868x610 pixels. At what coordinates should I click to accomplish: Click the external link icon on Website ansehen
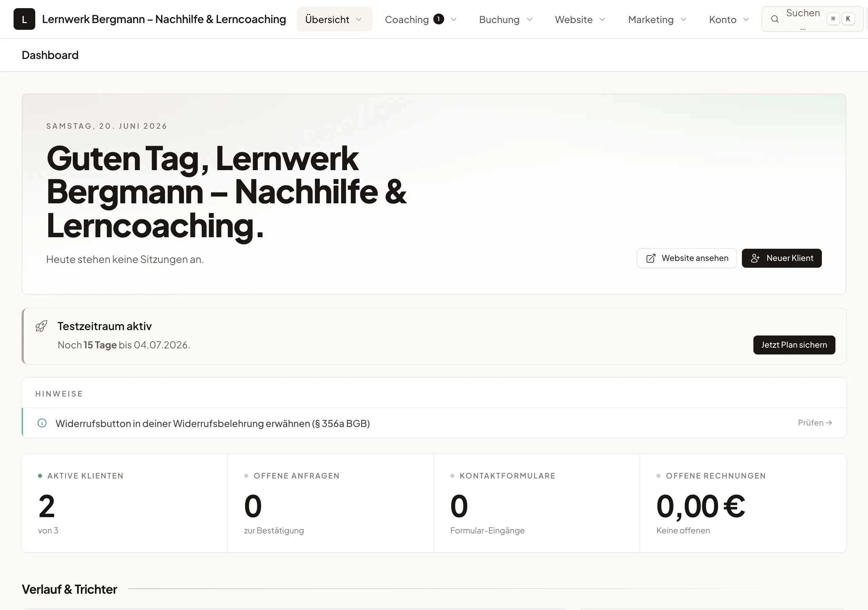[651, 258]
